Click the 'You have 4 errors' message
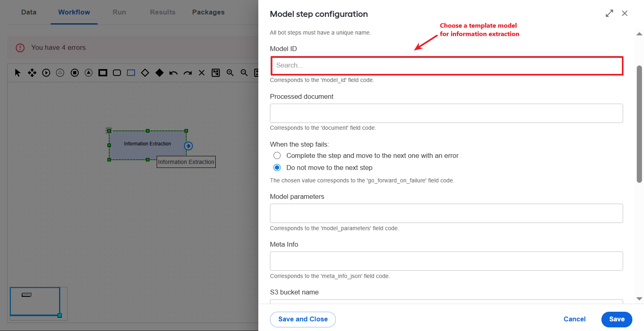Image resolution: width=644 pixels, height=331 pixels. tap(59, 48)
